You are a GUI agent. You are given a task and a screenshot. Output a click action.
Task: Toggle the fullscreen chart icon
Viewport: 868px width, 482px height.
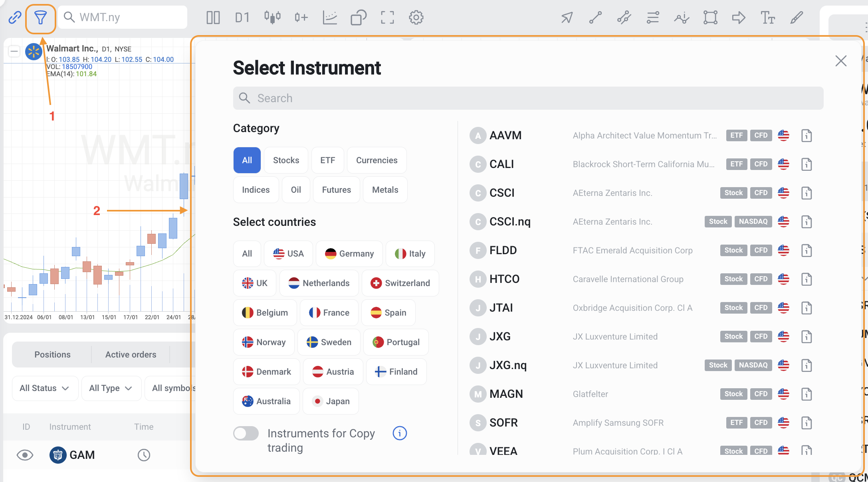click(387, 18)
